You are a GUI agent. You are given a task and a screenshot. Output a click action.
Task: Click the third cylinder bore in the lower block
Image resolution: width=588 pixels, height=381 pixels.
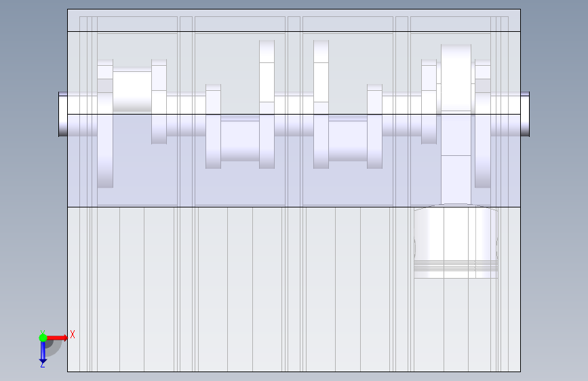point(348,289)
